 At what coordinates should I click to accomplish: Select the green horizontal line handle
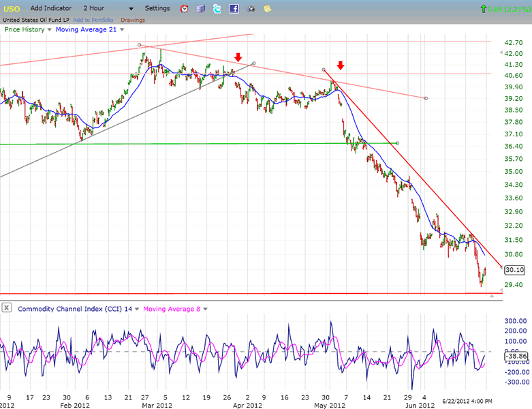coord(397,143)
